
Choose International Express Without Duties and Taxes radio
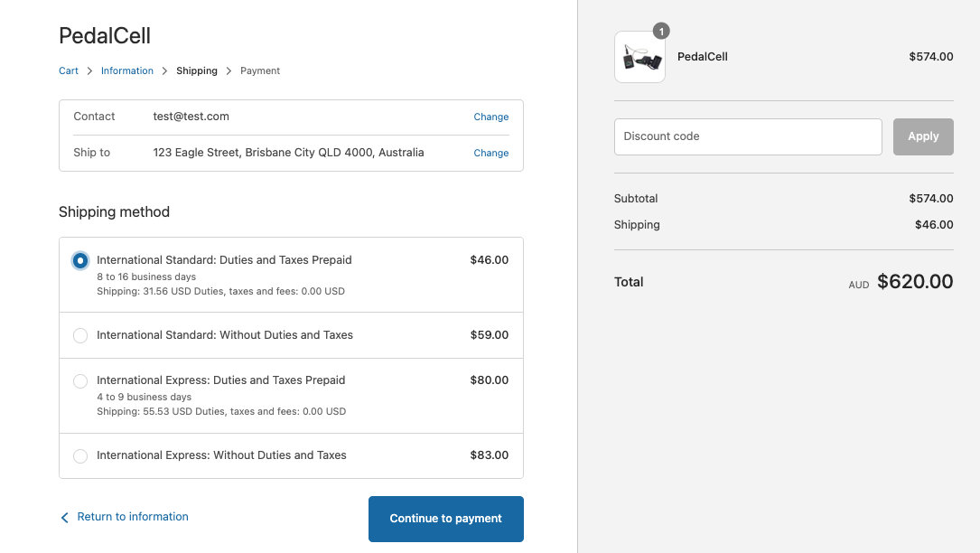coord(80,455)
